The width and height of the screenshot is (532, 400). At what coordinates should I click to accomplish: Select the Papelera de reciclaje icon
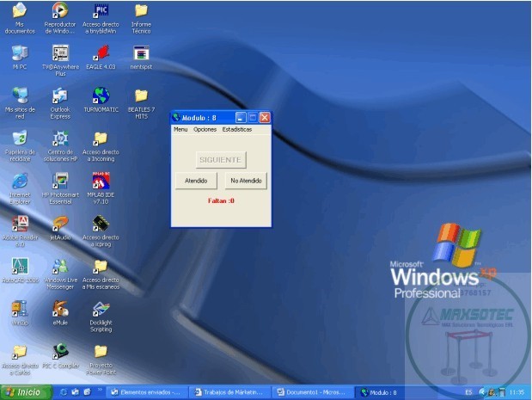point(19,138)
